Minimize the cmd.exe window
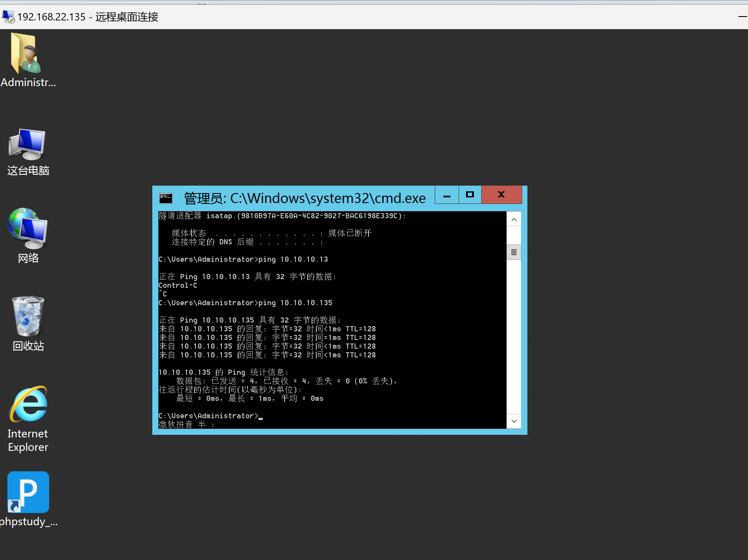748x560 pixels. (x=447, y=195)
